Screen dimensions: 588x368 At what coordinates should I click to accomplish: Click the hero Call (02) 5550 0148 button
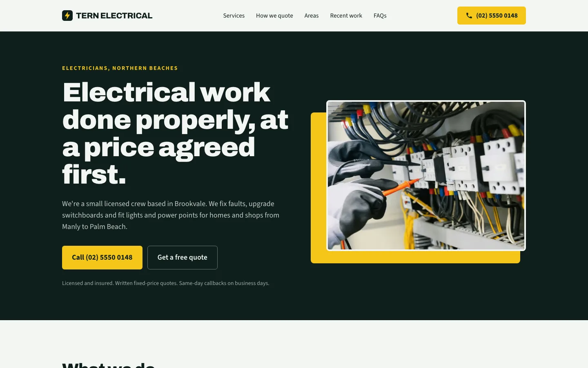[102, 258]
